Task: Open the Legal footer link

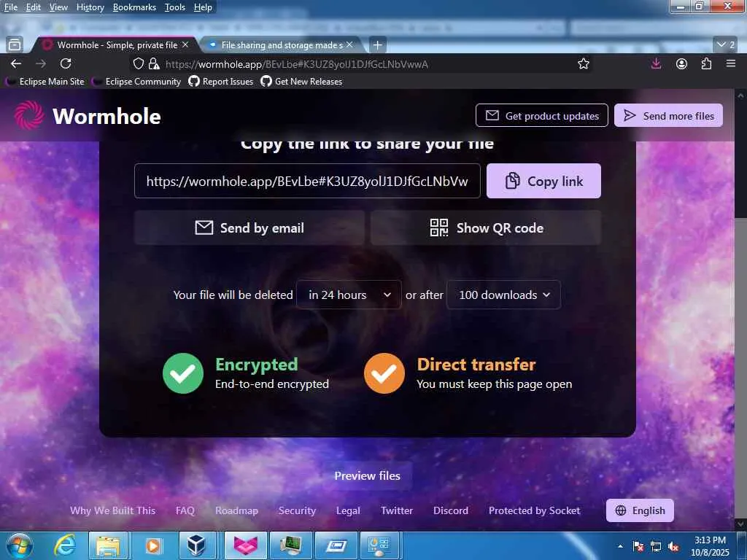Action: coord(348,510)
